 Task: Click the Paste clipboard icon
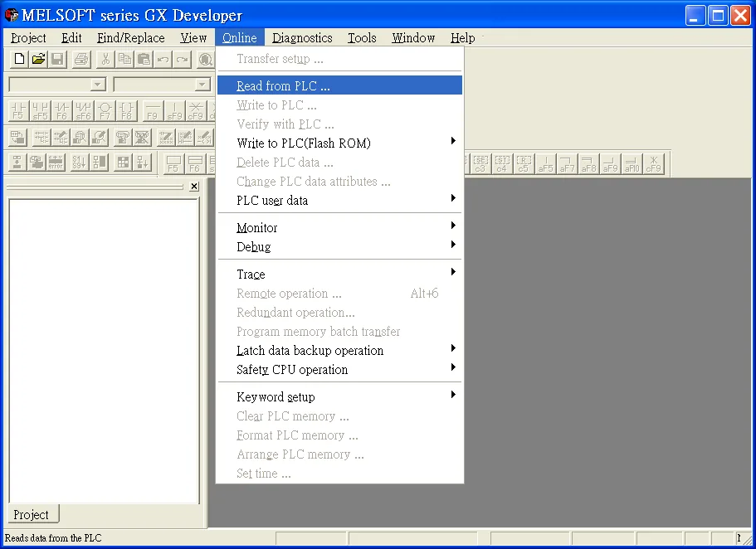pos(144,59)
